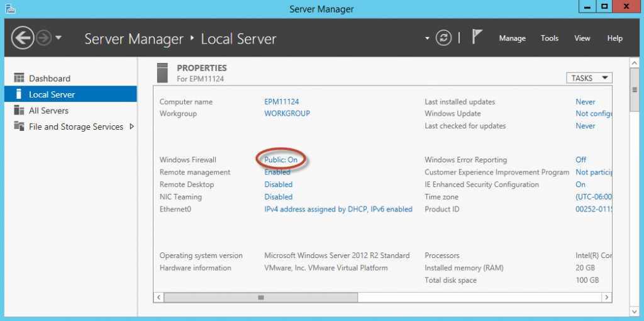Expand File and Storage Services arrow

(x=131, y=127)
